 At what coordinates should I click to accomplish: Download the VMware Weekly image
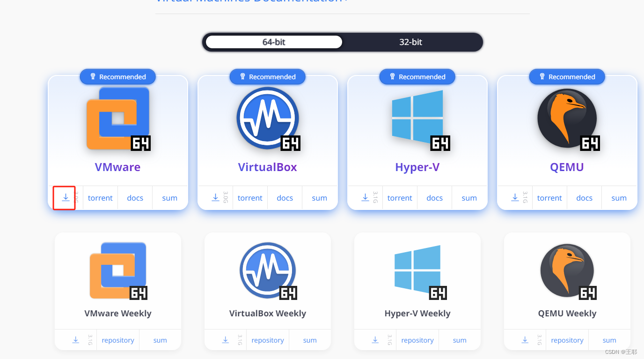coord(76,340)
